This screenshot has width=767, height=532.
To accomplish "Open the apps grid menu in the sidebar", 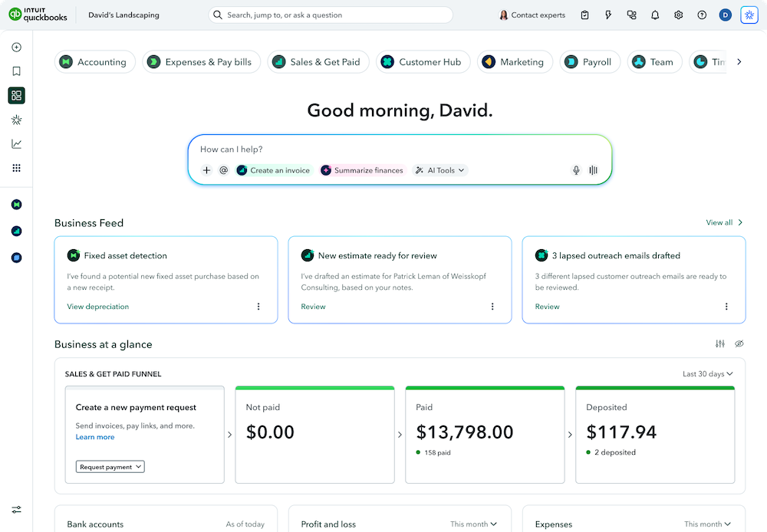I will [x=16, y=168].
